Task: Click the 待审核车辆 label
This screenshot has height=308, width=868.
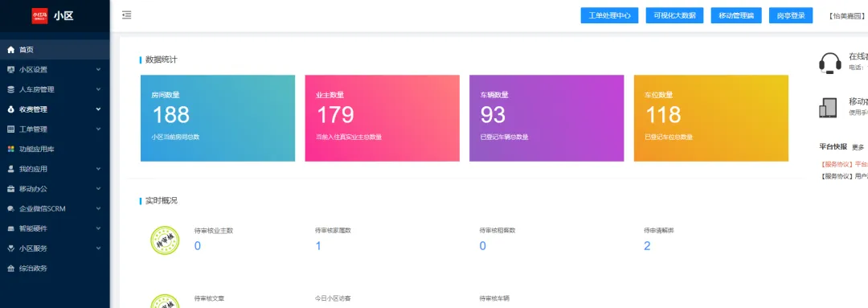Action: (x=494, y=298)
